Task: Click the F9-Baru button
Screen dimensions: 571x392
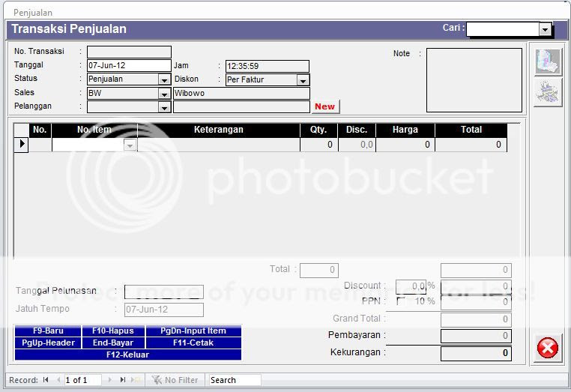Action: click(x=48, y=331)
